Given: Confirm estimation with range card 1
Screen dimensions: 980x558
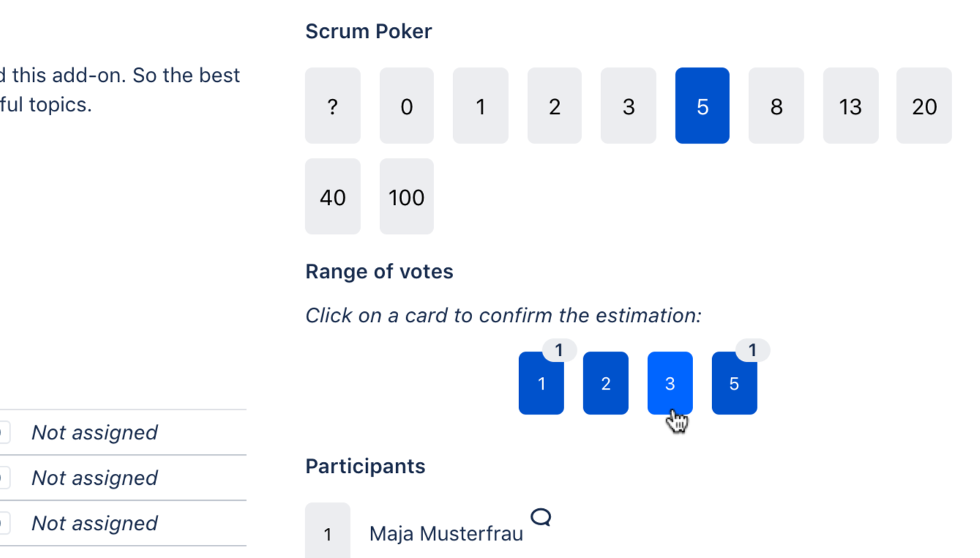Looking at the screenshot, I should pos(541,384).
